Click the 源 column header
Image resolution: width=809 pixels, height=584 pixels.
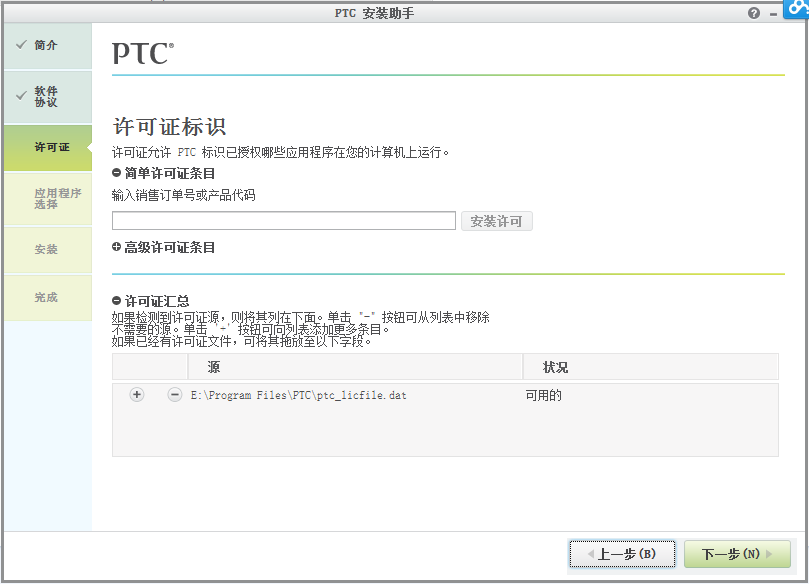[x=355, y=367]
